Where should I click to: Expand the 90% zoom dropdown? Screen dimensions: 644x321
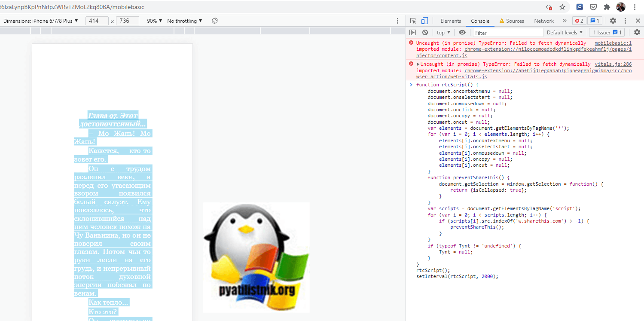(155, 21)
